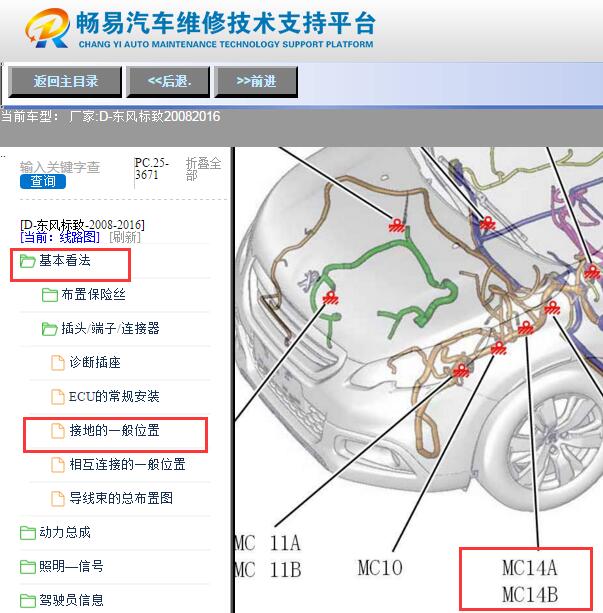This screenshot has width=603, height=613.
Task: Expand the 动力总成 folder
Action: [x=65, y=532]
